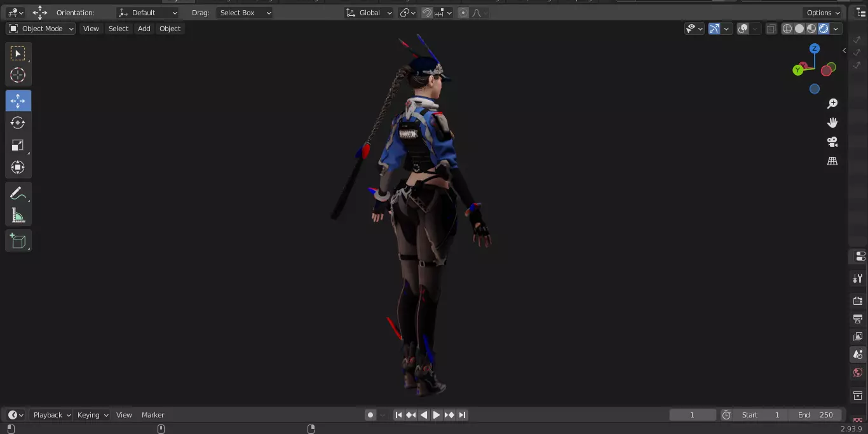
Task: Open the pivot point dropdown
Action: click(x=407, y=13)
